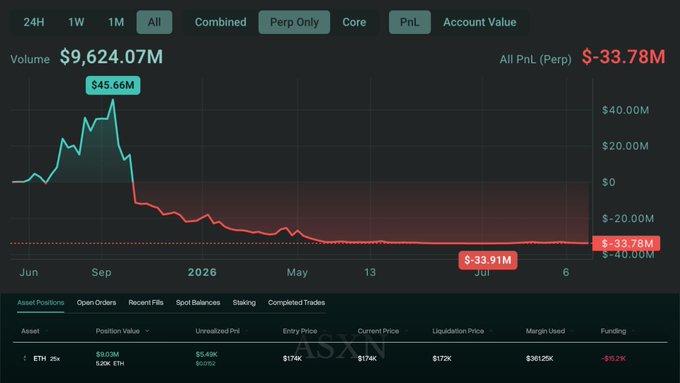
Task: Select the 1W time range
Action: click(x=76, y=22)
